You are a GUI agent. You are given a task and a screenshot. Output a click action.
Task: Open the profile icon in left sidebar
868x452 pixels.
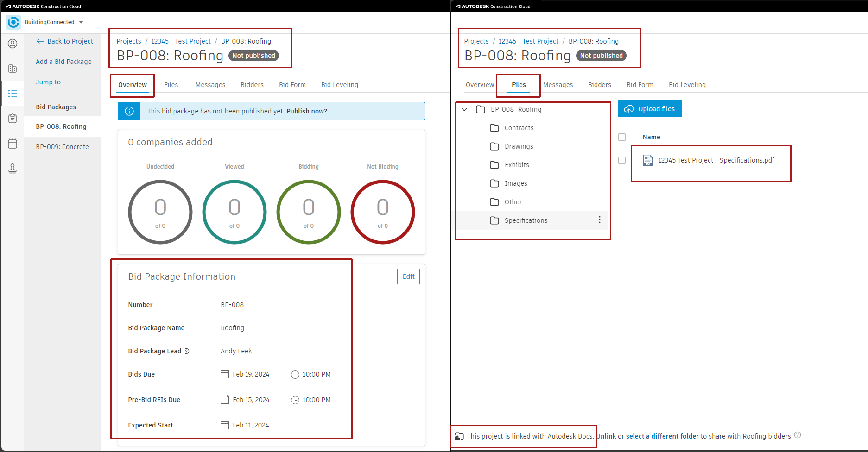click(x=13, y=44)
